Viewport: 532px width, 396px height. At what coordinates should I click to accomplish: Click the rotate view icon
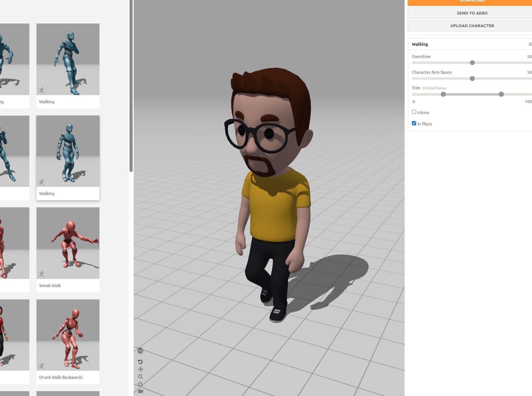(140, 362)
